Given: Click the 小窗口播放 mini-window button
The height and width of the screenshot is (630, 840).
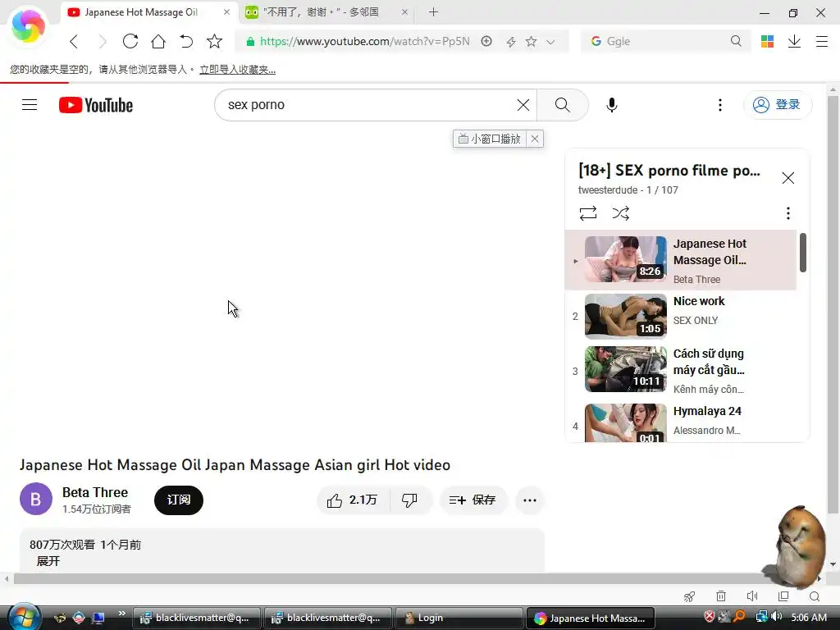Looking at the screenshot, I should pos(490,139).
